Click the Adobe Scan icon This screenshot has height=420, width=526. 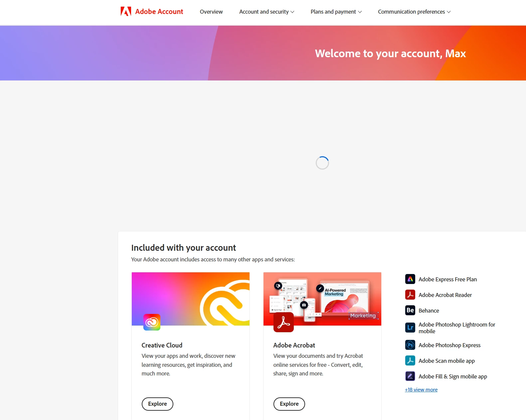coord(410,360)
